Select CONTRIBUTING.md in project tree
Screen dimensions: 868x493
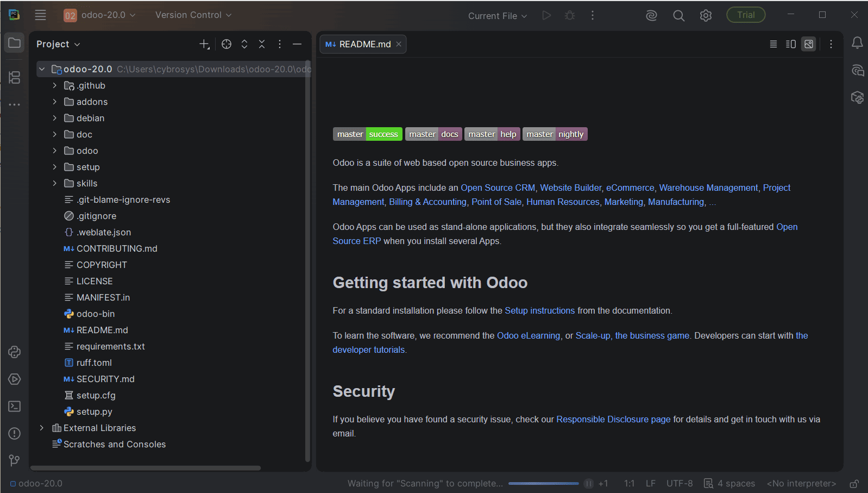(117, 248)
